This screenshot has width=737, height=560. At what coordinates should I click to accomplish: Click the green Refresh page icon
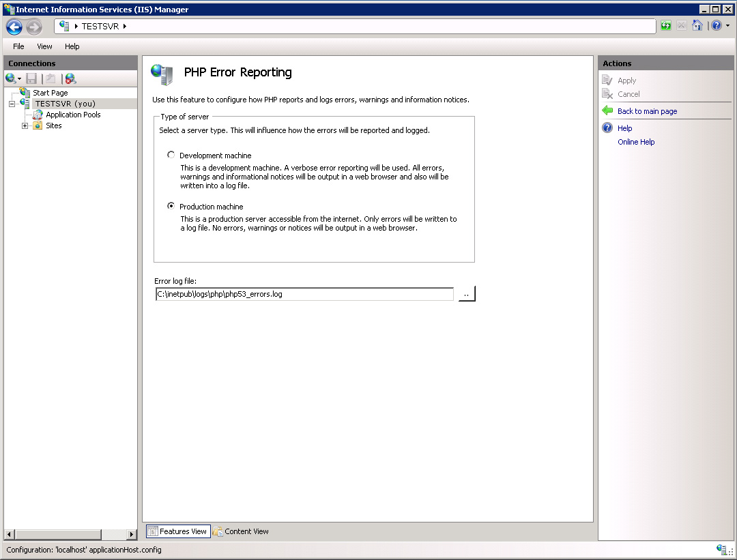click(x=665, y=26)
